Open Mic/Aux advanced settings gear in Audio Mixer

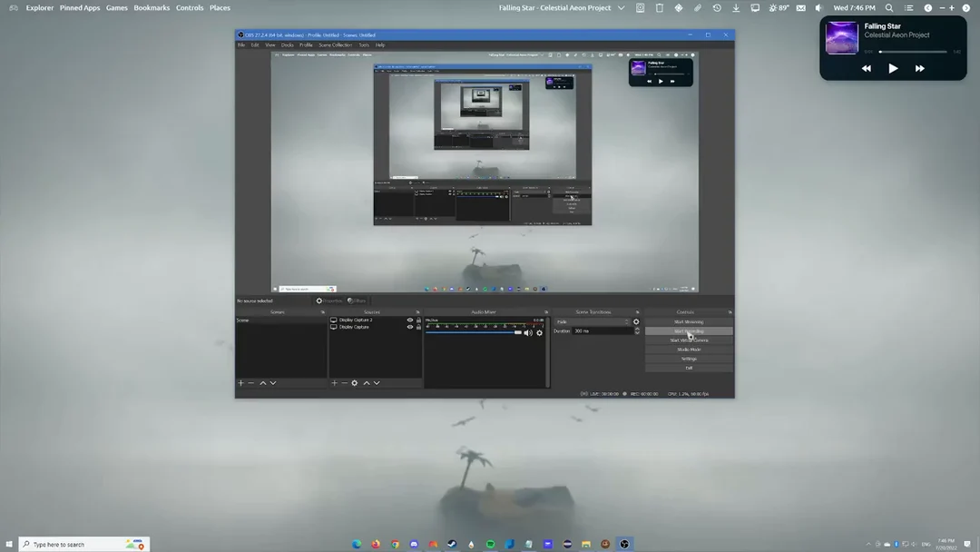tap(539, 333)
